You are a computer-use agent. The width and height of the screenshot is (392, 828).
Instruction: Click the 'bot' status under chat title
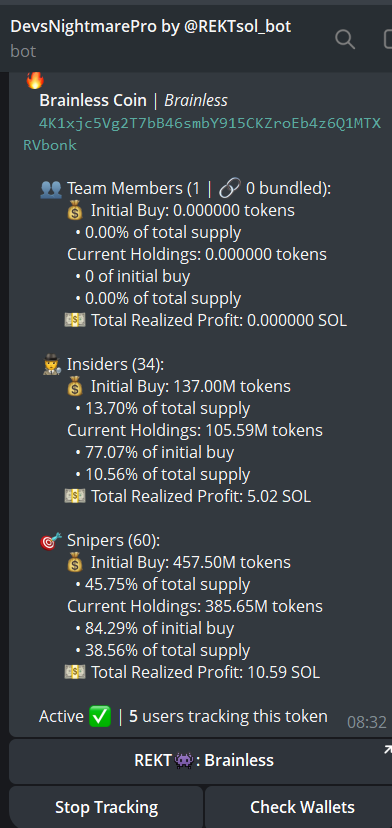click(23, 51)
